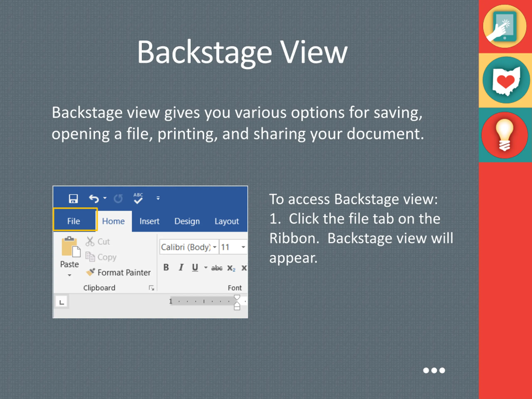The image size is (532, 399).
Task: Expand Customize Quick Access Toolbar arrow
Action: pos(158,198)
